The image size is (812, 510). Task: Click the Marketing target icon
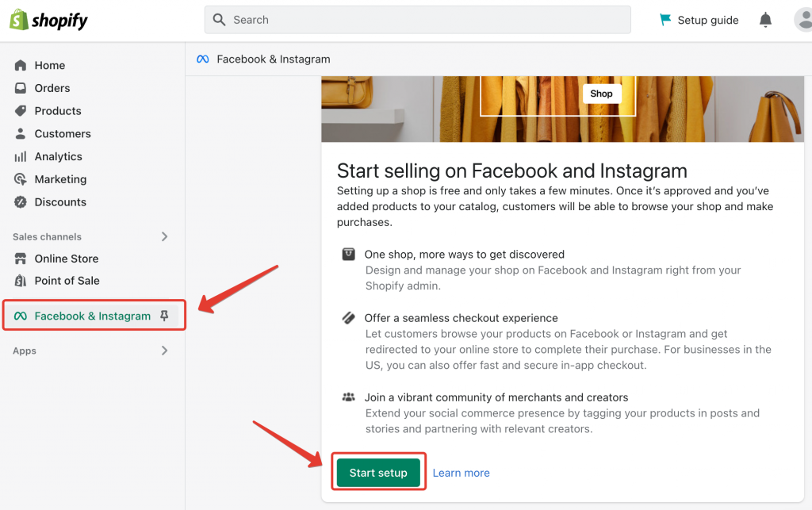pos(20,179)
